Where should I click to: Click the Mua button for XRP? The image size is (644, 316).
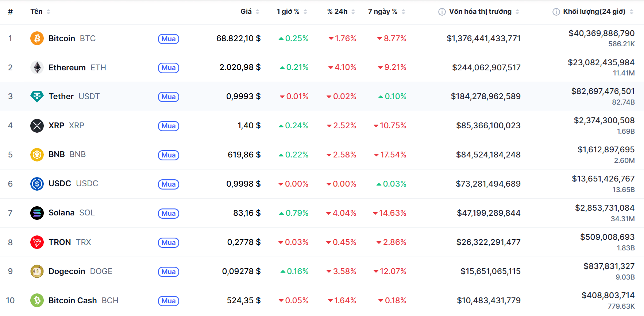point(169,126)
